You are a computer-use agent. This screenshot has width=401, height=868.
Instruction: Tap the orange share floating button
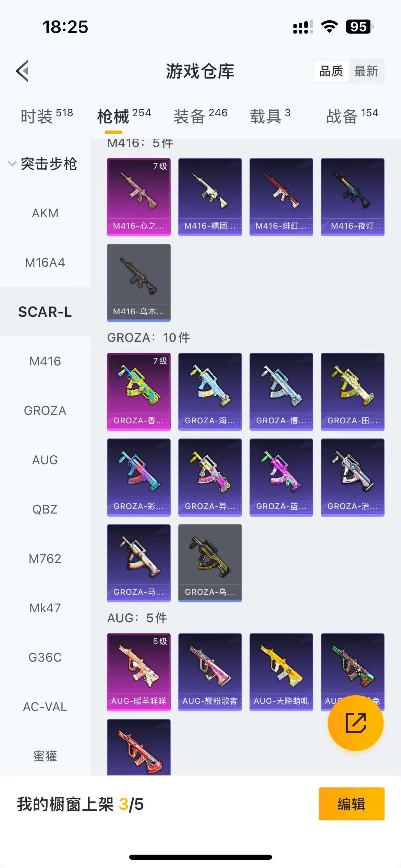click(355, 723)
